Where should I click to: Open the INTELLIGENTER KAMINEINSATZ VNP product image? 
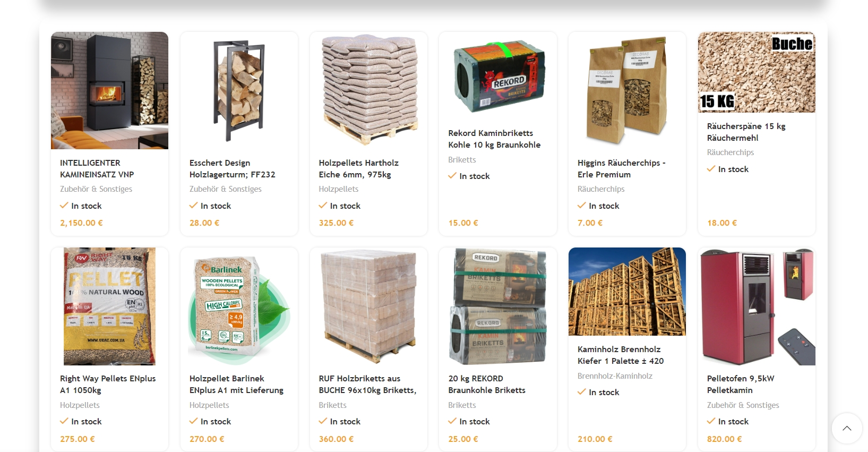tap(109, 90)
